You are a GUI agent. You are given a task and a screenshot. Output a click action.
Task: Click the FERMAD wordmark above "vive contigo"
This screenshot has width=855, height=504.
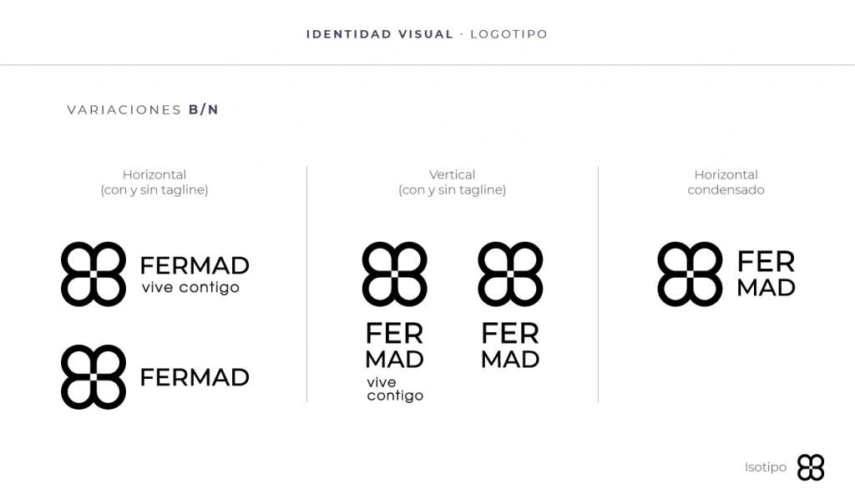[195, 265]
